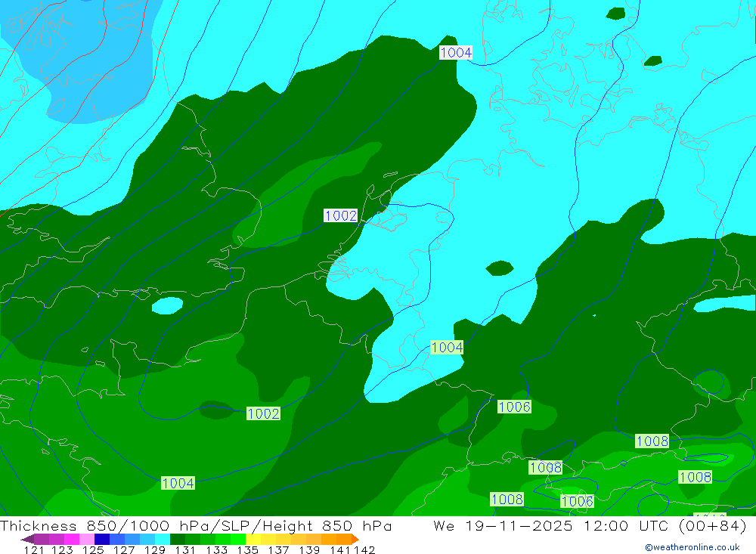Select the dark navy blue legend swatch
This screenshot has height=554, width=756.
tap(102, 539)
